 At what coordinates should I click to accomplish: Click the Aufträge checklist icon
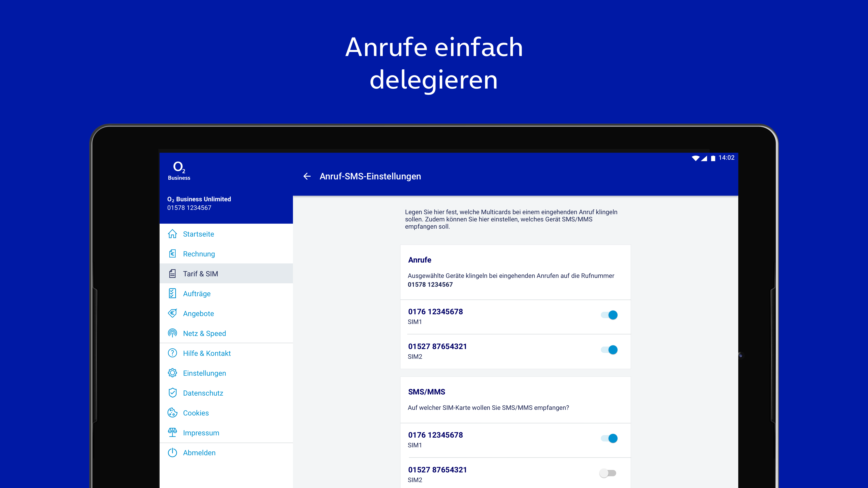click(x=172, y=293)
